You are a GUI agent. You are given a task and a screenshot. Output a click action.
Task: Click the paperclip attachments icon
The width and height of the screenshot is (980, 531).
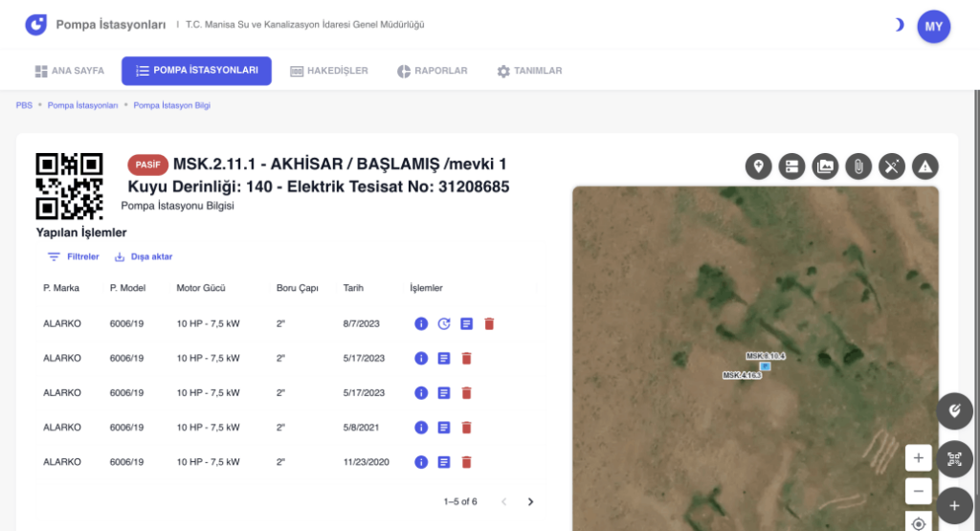(x=858, y=166)
